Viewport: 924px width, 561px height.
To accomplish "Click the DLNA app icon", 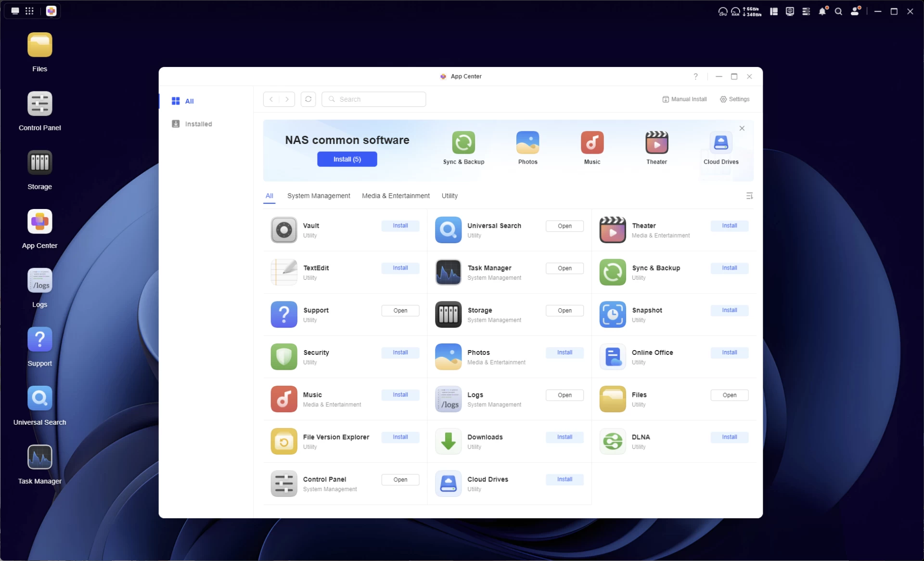I will click(x=613, y=442).
